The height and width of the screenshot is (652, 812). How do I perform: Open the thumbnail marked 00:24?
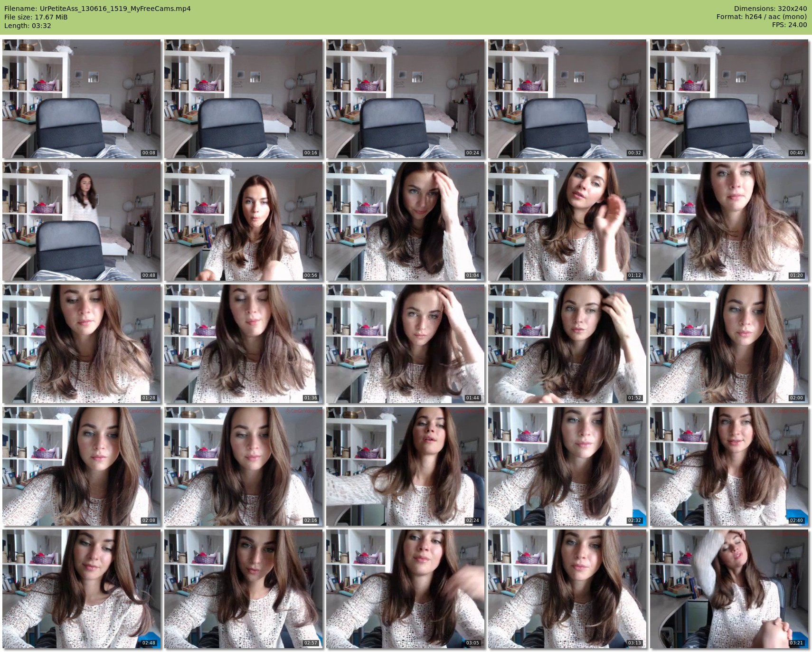(405, 99)
